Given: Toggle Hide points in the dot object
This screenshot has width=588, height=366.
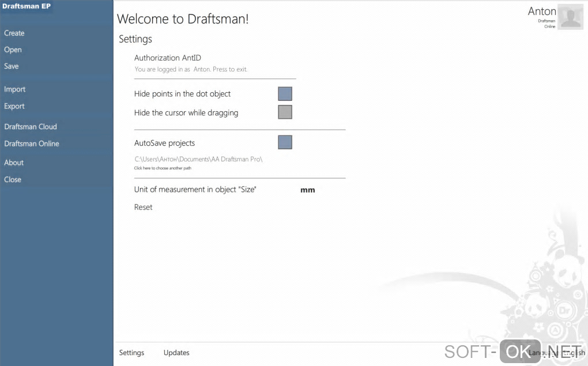Looking at the screenshot, I should pos(285,94).
